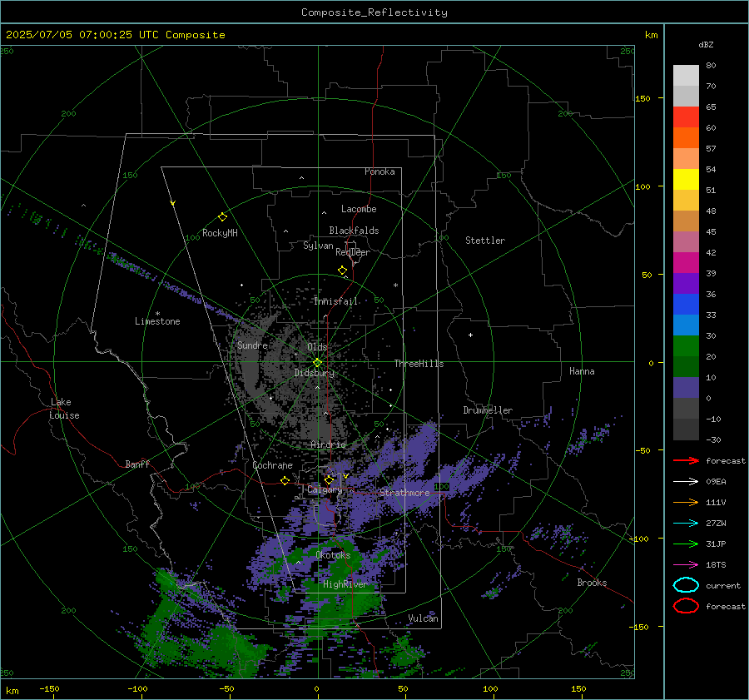Click the Composite_Reflectivity title text
Image resolution: width=749 pixels, height=700 pixels.
tap(374, 12)
